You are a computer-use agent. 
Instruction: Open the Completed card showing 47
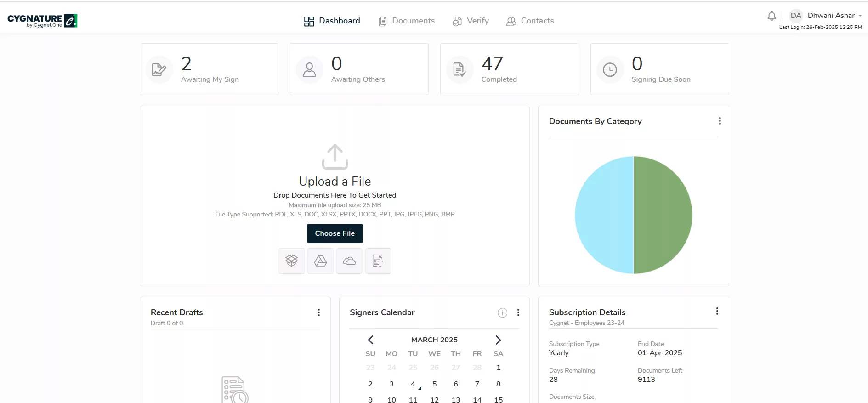point(510,69)
